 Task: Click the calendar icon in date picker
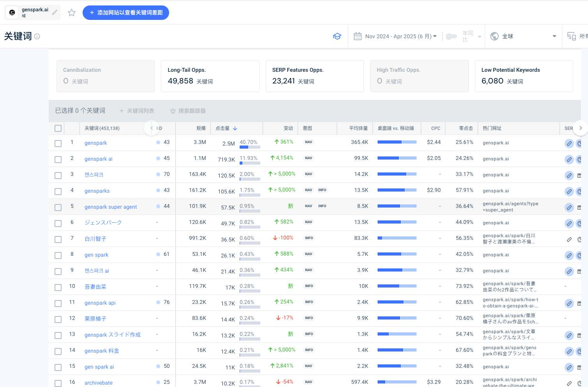(x=357, y=36)
